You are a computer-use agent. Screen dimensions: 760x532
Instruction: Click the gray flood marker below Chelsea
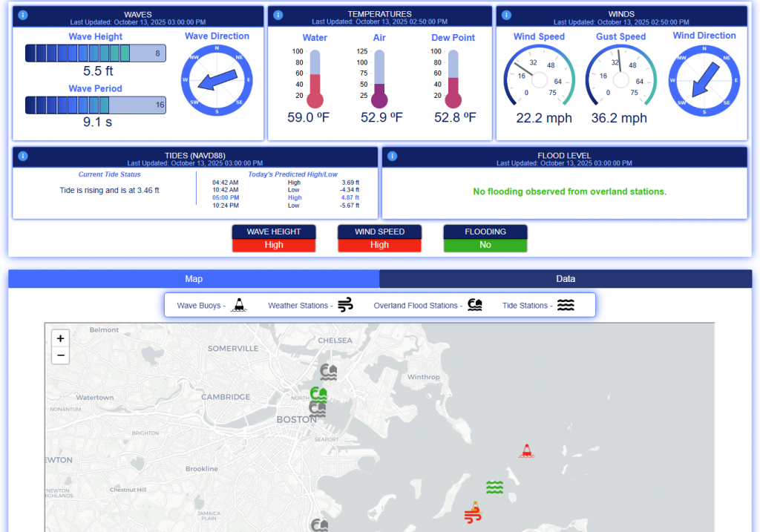click(328, 371)
